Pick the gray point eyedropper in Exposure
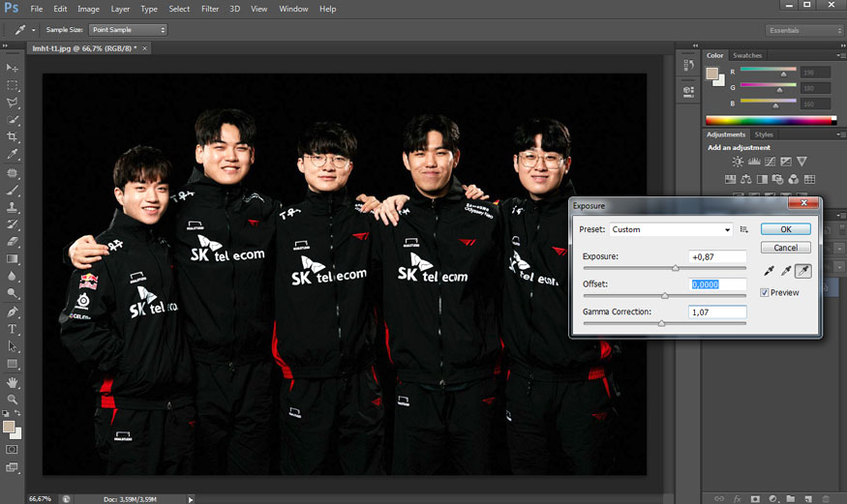The width and height of the screenshot is (847, 504). (x=786, y=270)
